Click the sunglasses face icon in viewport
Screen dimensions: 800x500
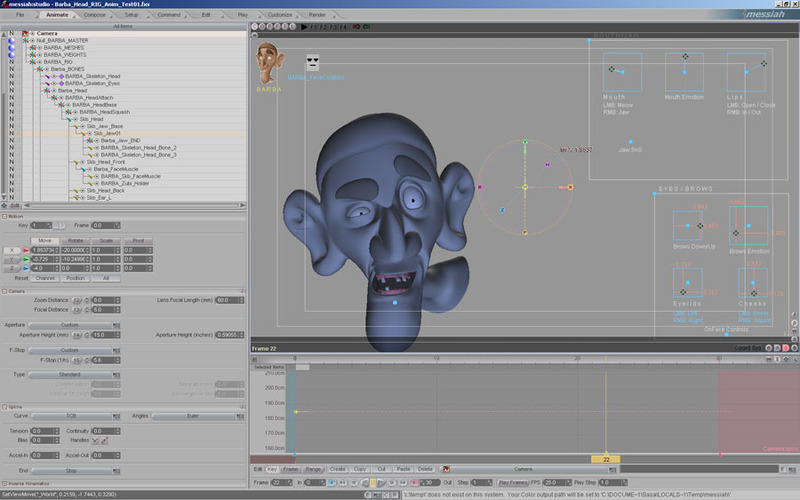[313, 62]
